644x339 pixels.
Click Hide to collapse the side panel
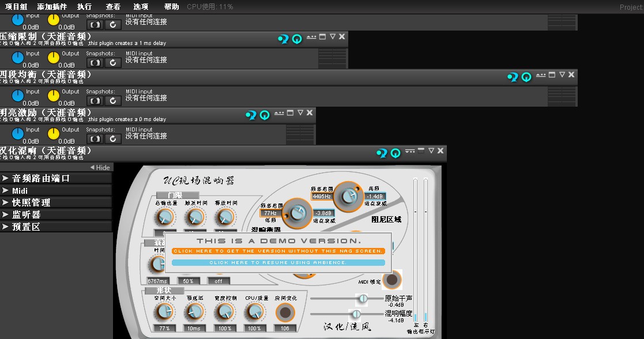tap(100, 167)
